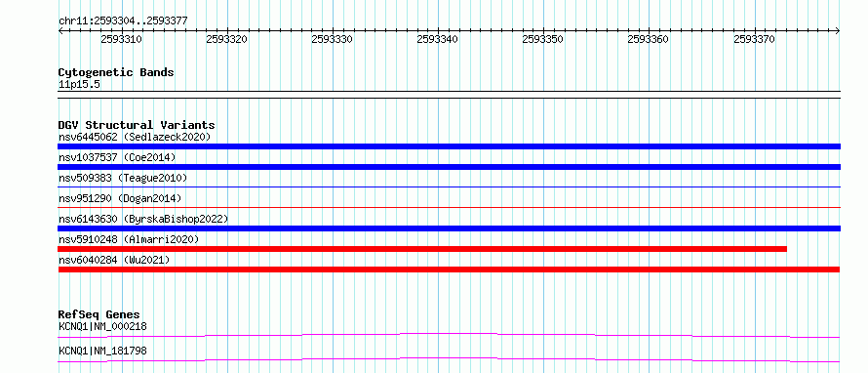
Task: Open variant label nsv6143630 (ByrskaBishop2022)
Action: (143, 219)
